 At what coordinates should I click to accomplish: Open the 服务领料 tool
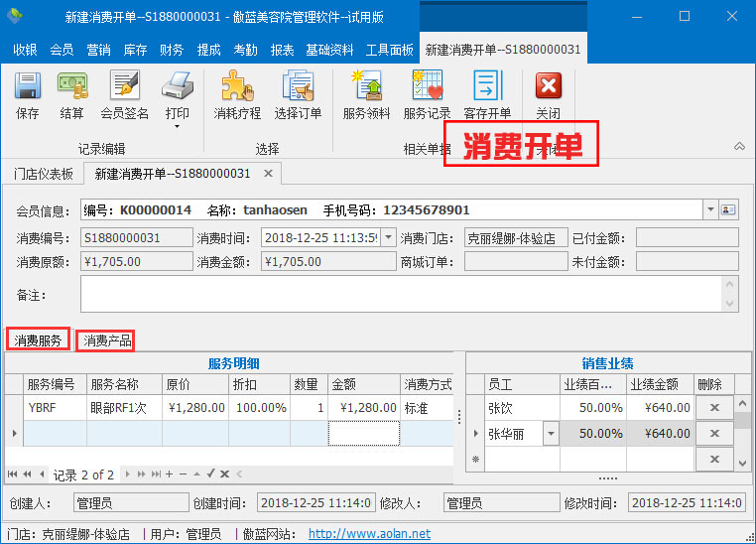tap(366, 87)
